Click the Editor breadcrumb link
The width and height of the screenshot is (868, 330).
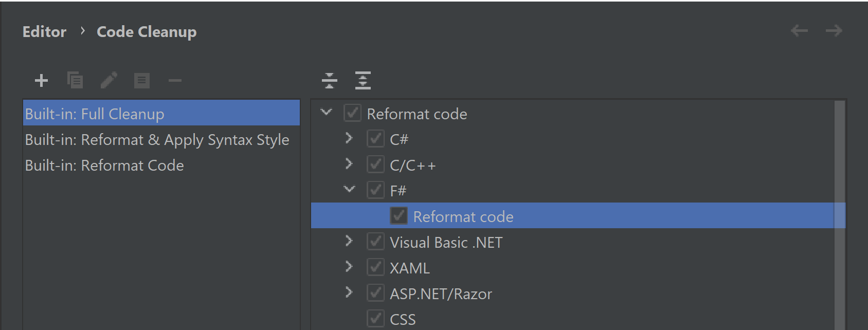[45, 32]
